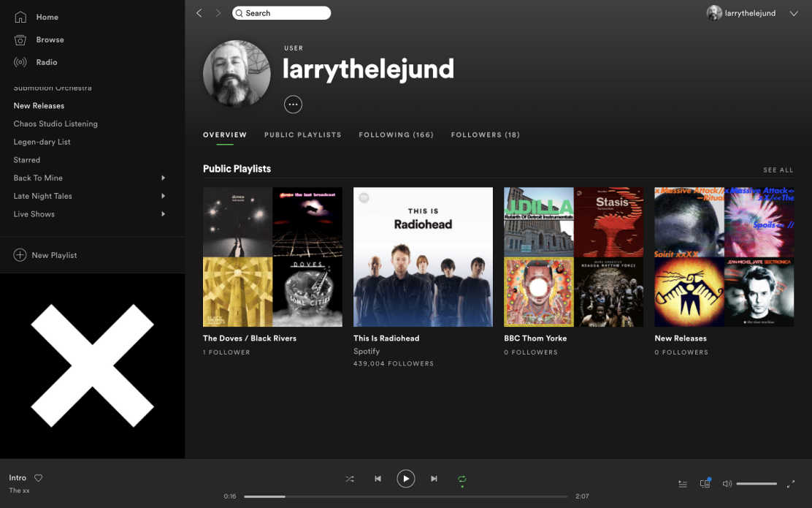Open the Chaos Studio Listening playlist
The image size is (812, 508).
coord(55,124)
